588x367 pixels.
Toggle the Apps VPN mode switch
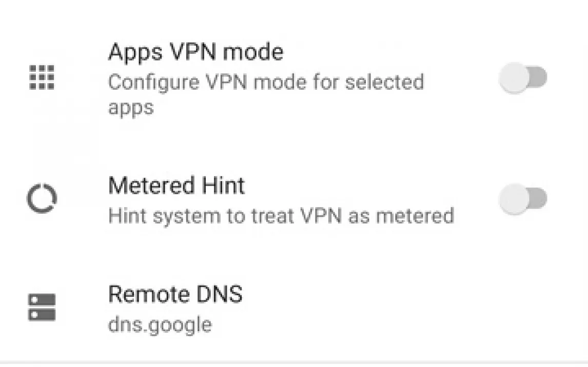pyautogui.click(x=523, y=78)
